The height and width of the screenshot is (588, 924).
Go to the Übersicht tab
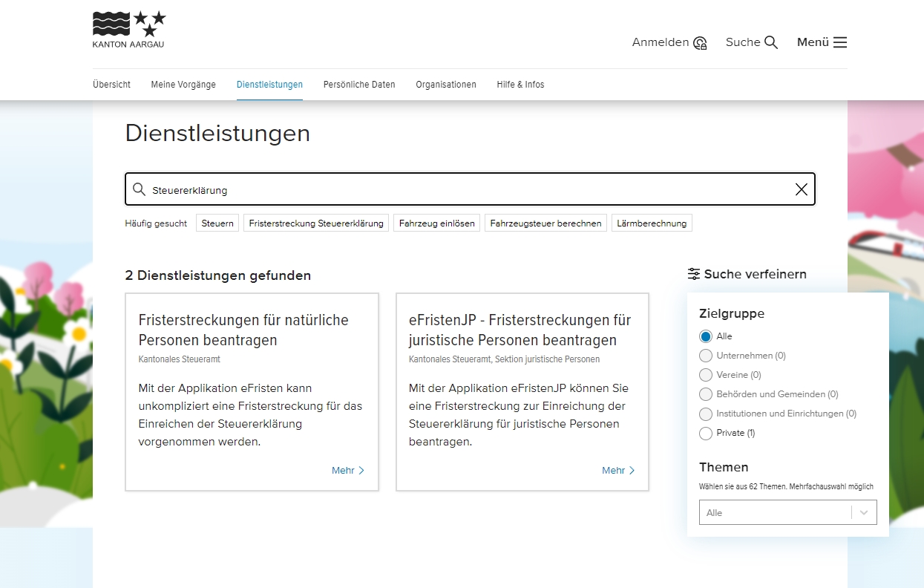point(111,85)
